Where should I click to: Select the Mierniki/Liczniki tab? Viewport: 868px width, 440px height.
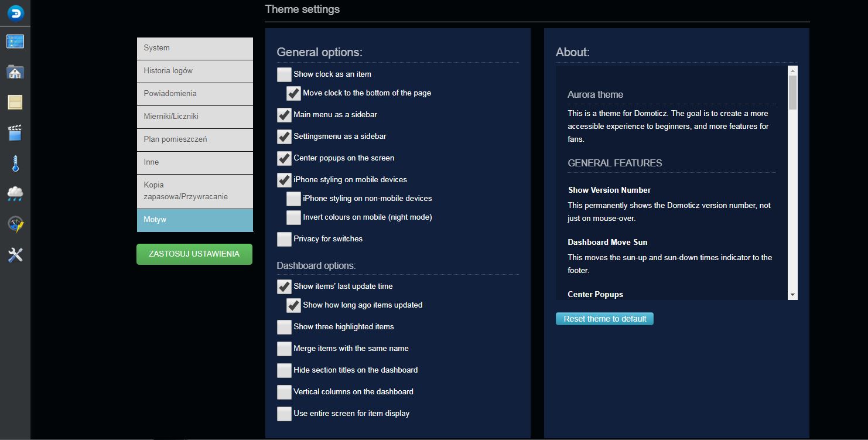tap(195, 117)
